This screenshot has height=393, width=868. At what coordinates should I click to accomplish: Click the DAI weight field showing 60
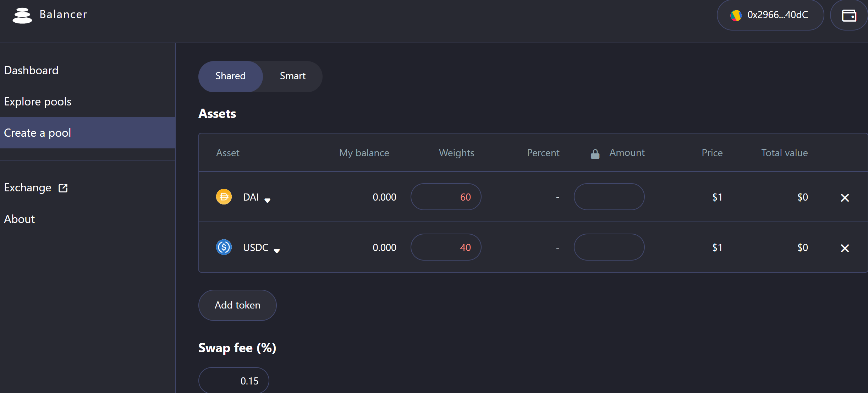[446, 197]
